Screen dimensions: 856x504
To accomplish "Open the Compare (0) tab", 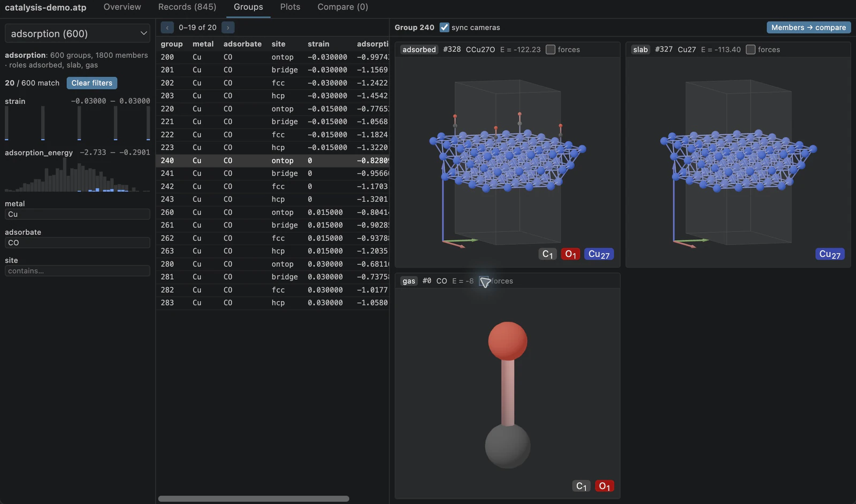I will (342, 7).
